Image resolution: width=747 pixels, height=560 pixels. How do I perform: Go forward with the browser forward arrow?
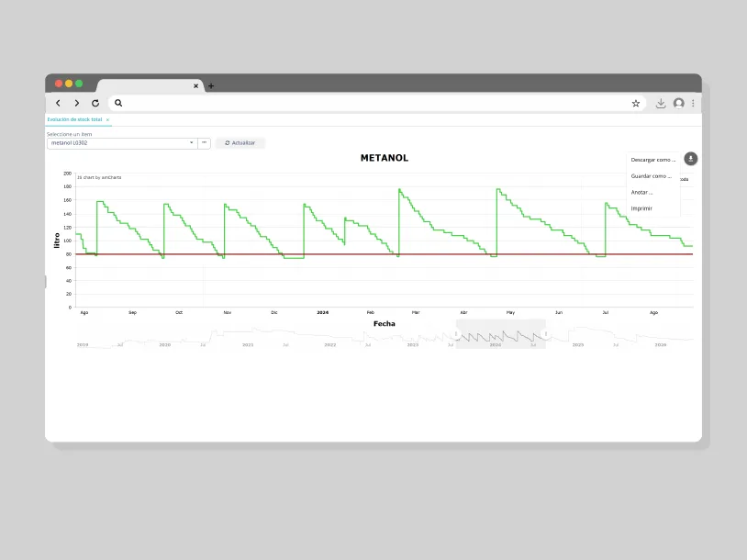[x=77, y=103]
